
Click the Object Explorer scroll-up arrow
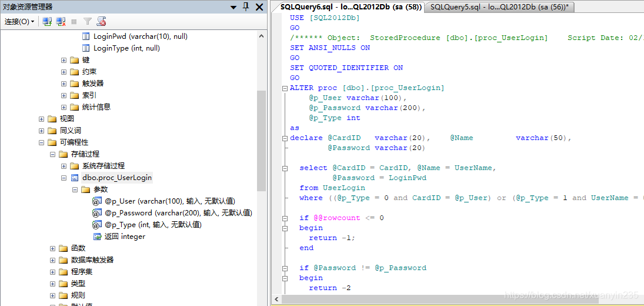[262, 36]
